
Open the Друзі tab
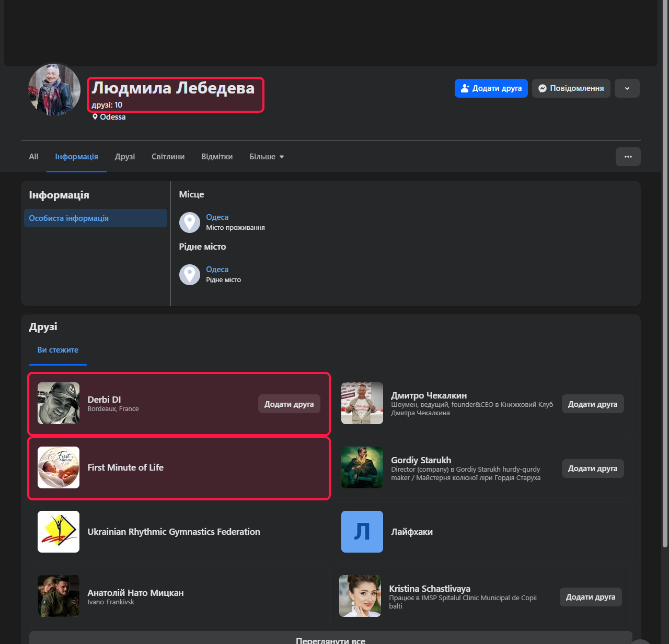(125, 157)
